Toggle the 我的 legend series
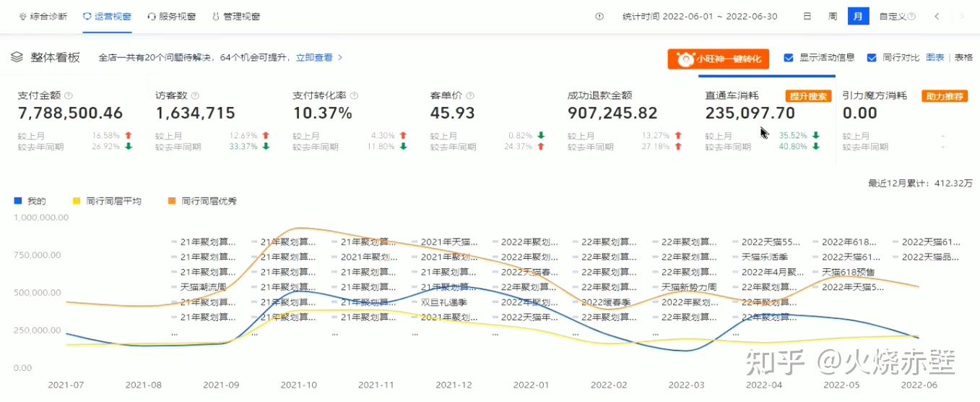The width and height of the screenshot is (980, 402). tap(30, 201)
